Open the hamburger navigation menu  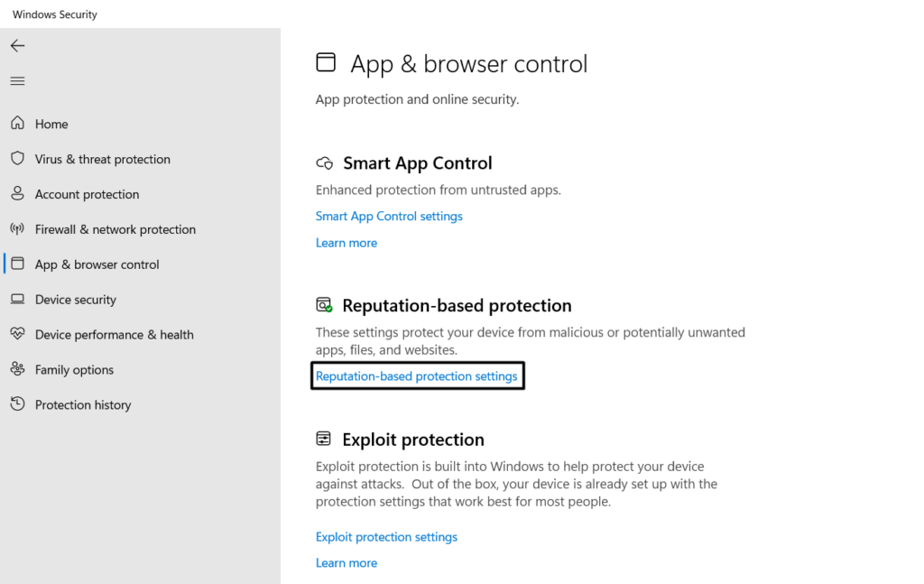(17, 81)
